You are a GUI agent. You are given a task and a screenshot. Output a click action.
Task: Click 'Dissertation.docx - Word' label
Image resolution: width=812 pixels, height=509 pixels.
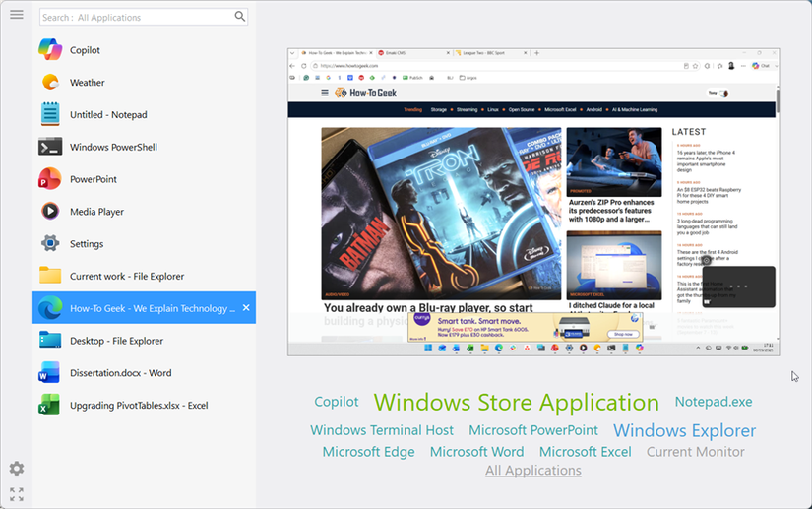click(121, 373)
